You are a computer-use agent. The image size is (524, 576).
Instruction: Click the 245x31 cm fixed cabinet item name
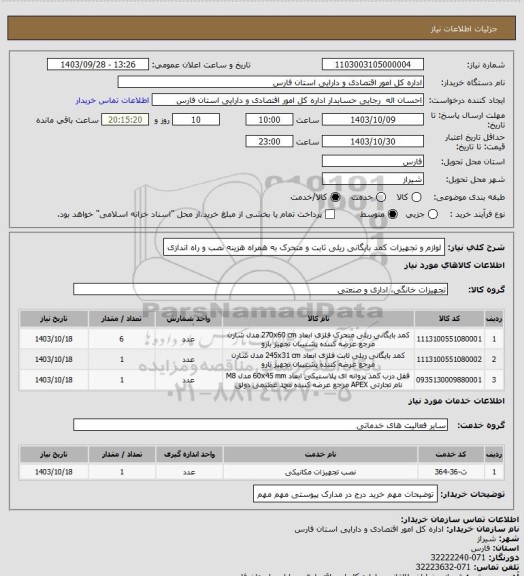pos(318,360)
